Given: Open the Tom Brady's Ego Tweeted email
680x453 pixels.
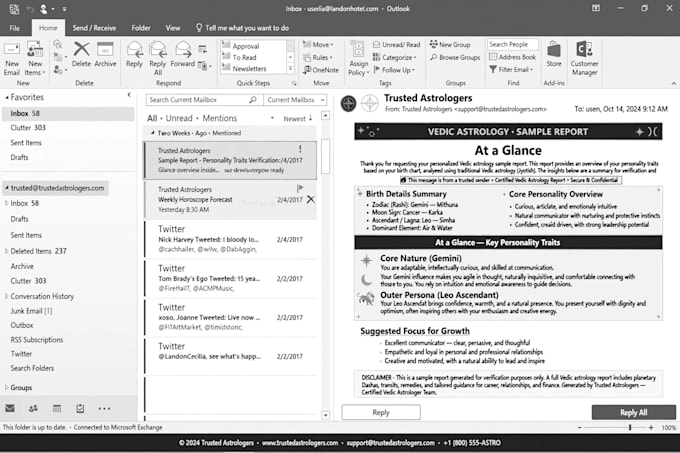Looking at the screenshot, I should 230,278.
